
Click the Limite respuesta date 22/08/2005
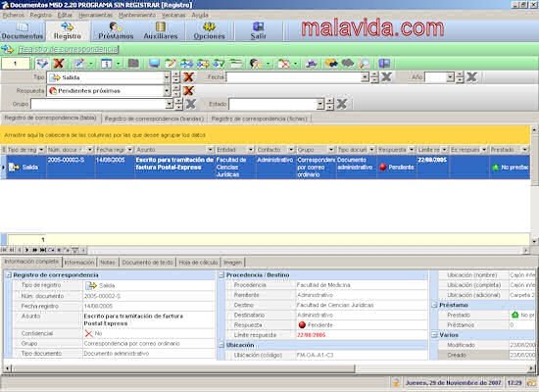point(311,335)
